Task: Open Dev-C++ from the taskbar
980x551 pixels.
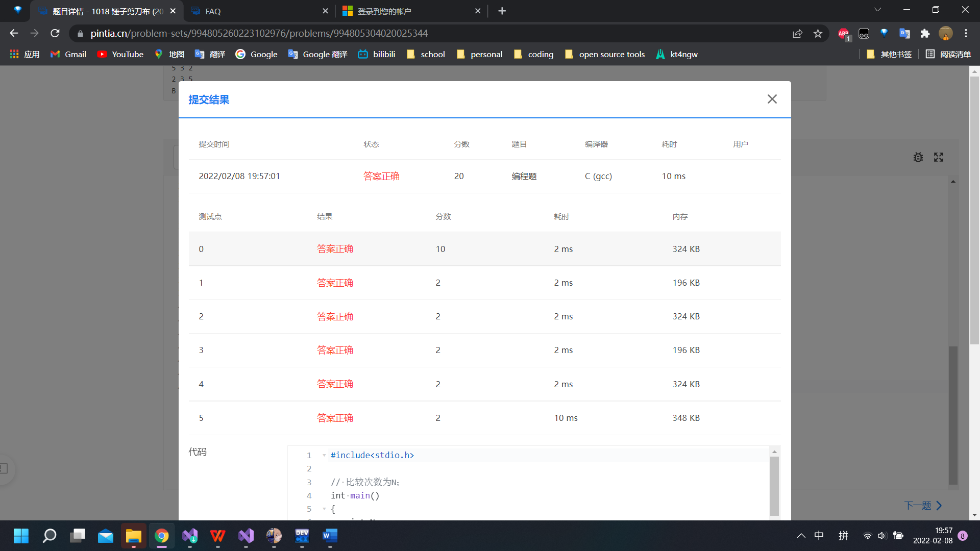Action: click(x=302, y=536)
